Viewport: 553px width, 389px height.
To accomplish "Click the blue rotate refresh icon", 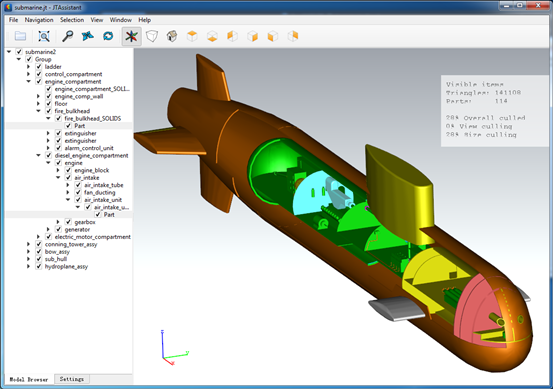I will [x=108, y=36].
